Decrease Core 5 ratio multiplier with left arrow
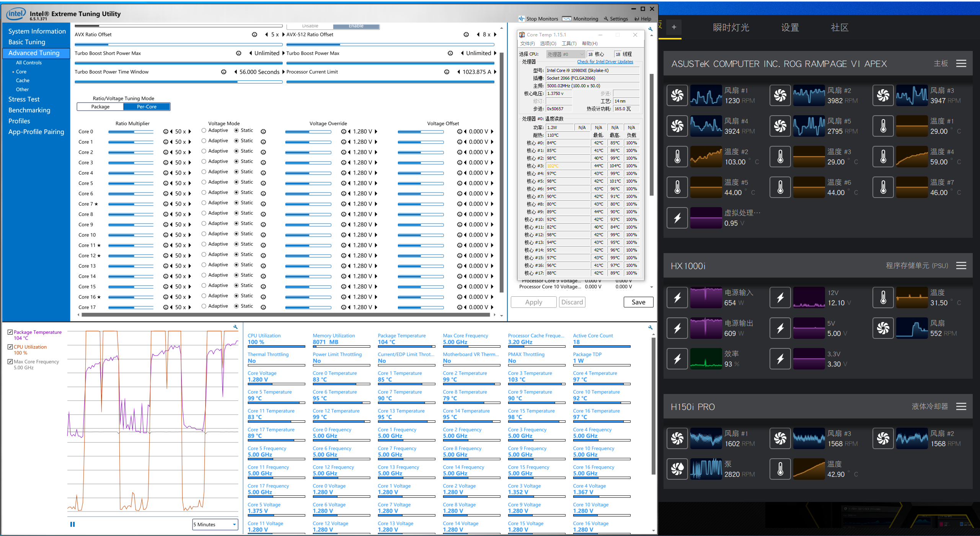The height and width of the screenshot is (536, 980). (x=171, y=183)
